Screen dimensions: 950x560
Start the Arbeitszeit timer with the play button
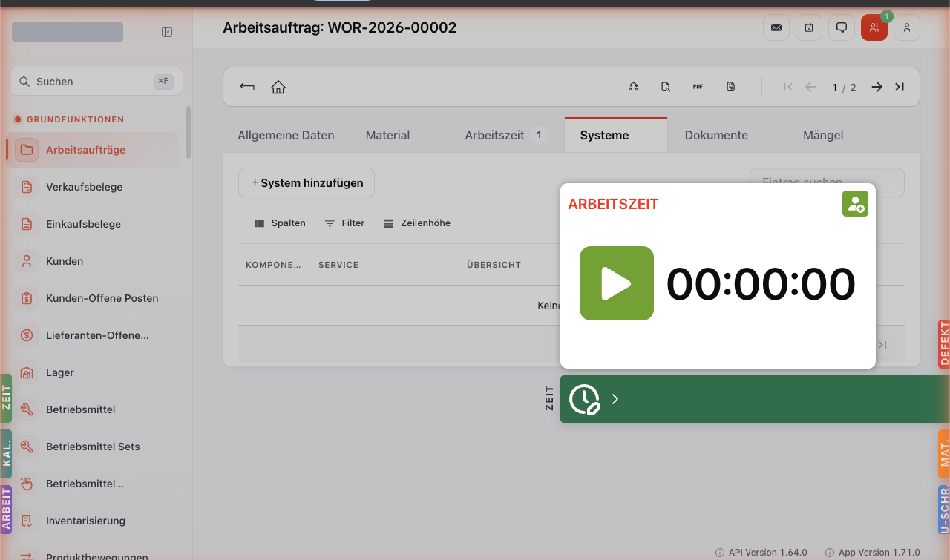point(616,283)
